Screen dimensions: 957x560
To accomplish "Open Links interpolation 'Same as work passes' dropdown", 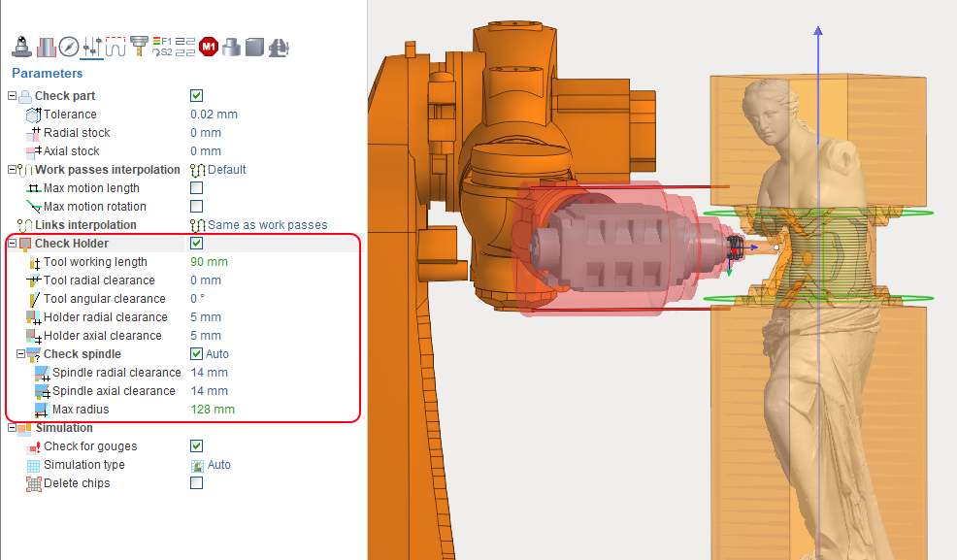I will (x=259, y=225).
